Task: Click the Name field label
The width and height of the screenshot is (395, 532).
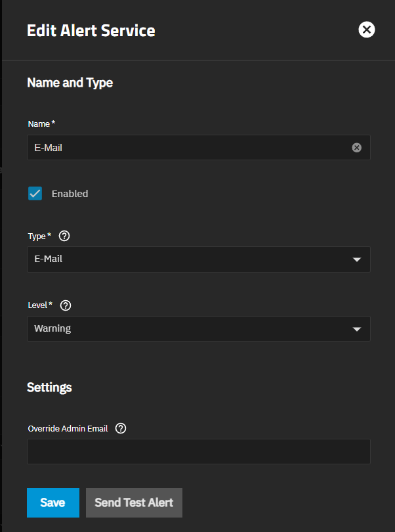Action: (x=41, y=123)
